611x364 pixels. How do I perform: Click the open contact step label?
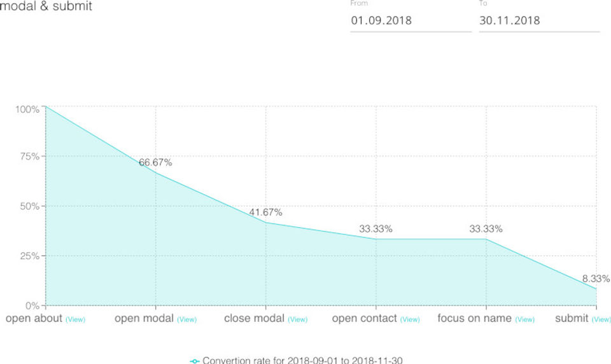(x=364, y=318)
